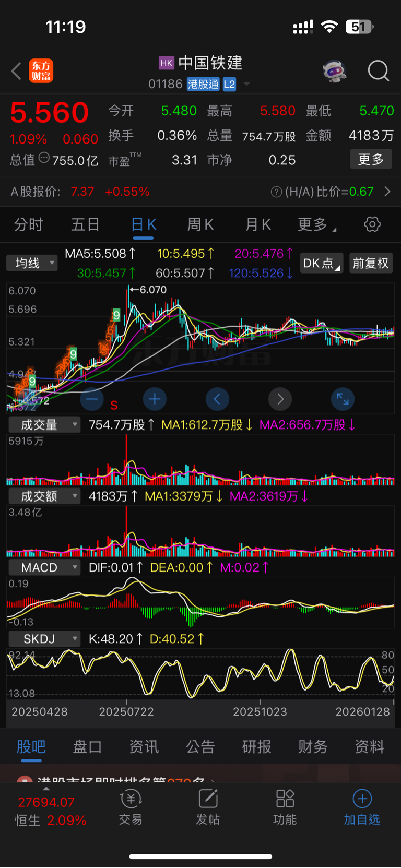The width and height of the screenshot is (401, 868).
Task: Tap the 总值 info bubble icon
Action: coord(44,158)
